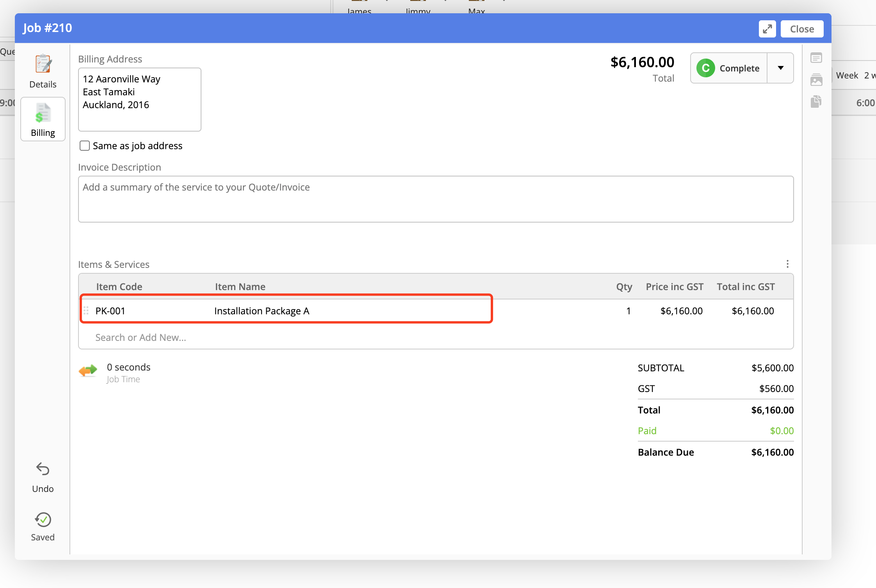Click into the Billing Address text box
Image resolution: width=876 pixels, height=588 pixels.
click(x=140, y=100)
